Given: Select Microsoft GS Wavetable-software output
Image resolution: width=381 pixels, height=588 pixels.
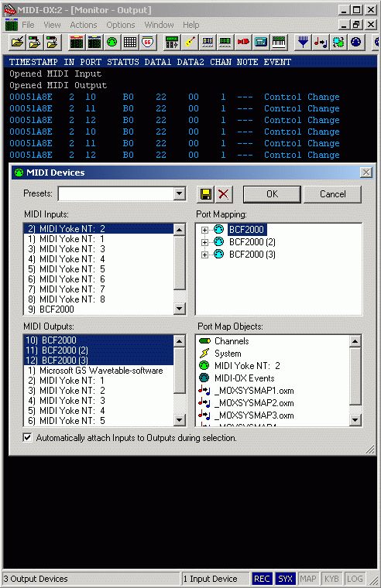Looking at the screenshot, I should [98, 371].
